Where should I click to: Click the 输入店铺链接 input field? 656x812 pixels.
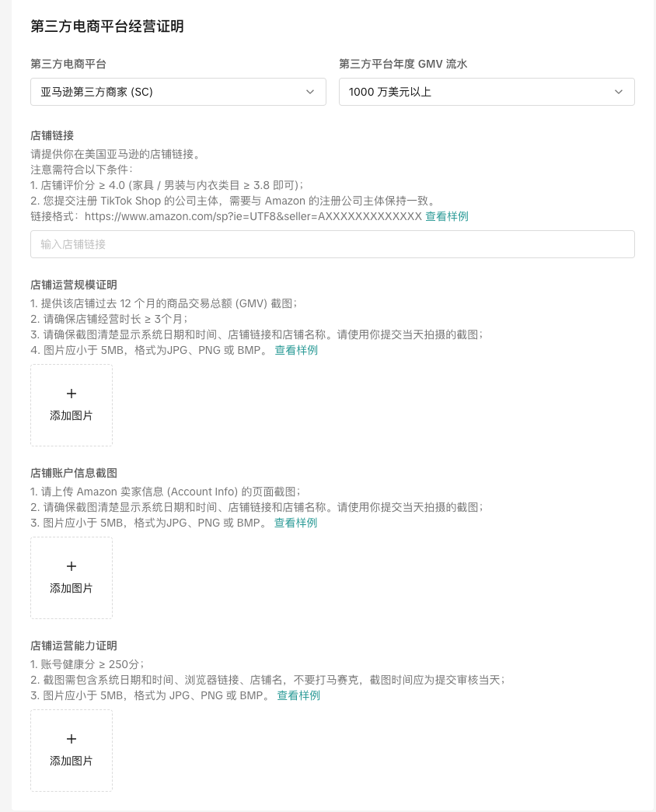(333, 244)
